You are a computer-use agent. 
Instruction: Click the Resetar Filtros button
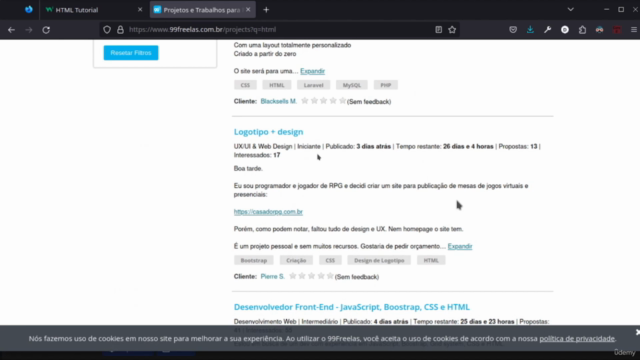131,53
